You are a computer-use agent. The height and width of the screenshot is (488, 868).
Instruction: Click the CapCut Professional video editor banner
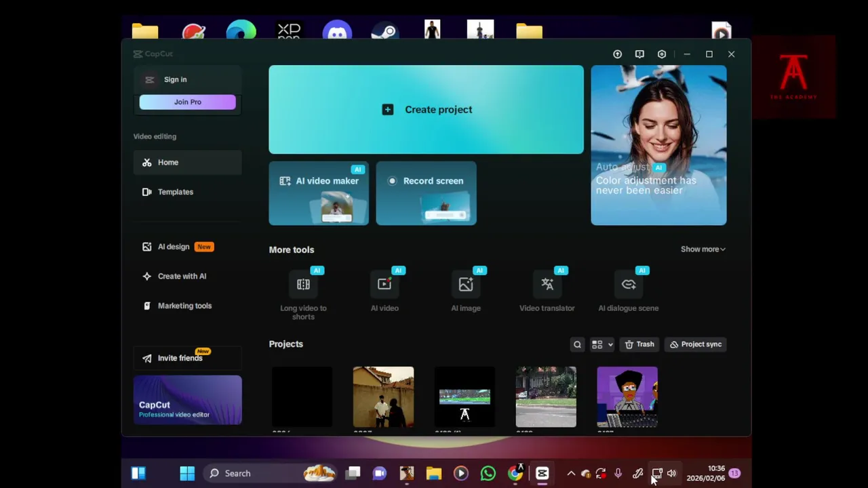click(x=187, y=400)
